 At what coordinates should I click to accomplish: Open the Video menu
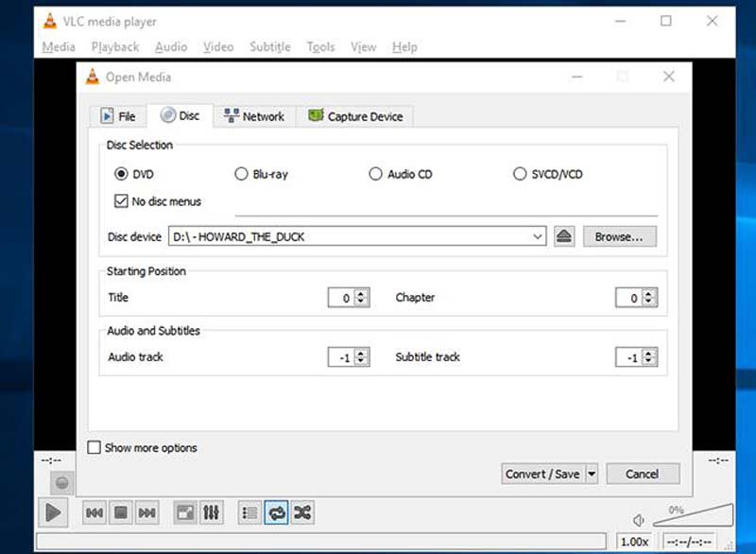218,46
